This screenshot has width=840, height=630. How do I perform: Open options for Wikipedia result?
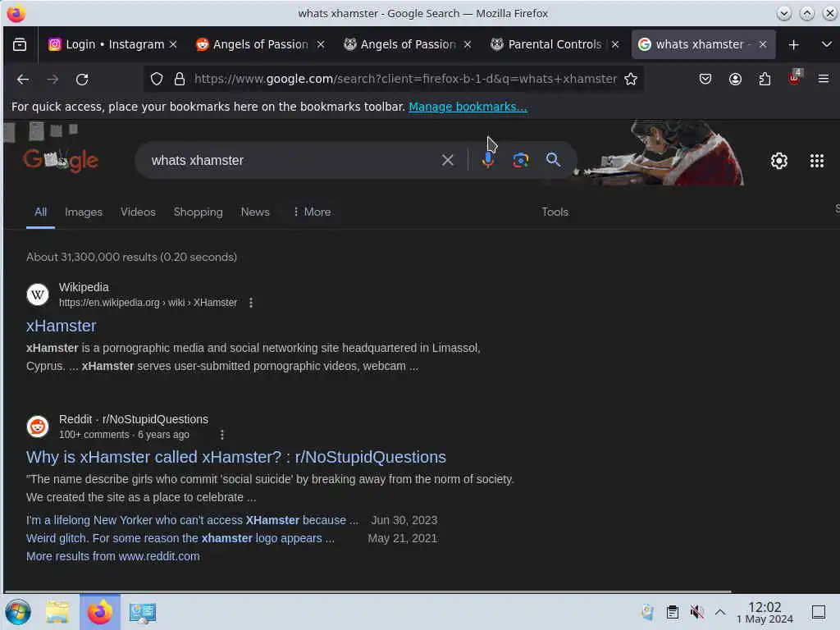point(251,303)
